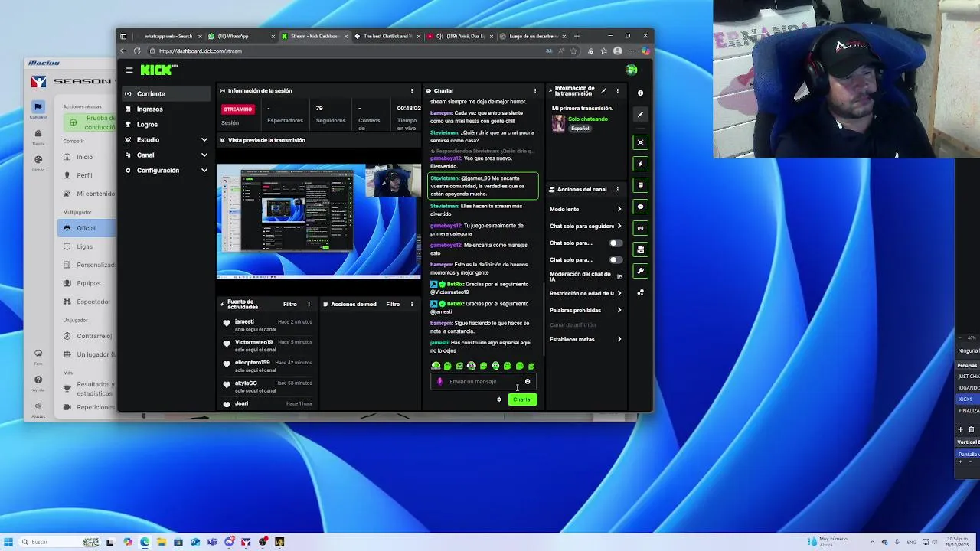Open options menu of Fuente de actividades
980x551 pixels.
click(309, 305)
